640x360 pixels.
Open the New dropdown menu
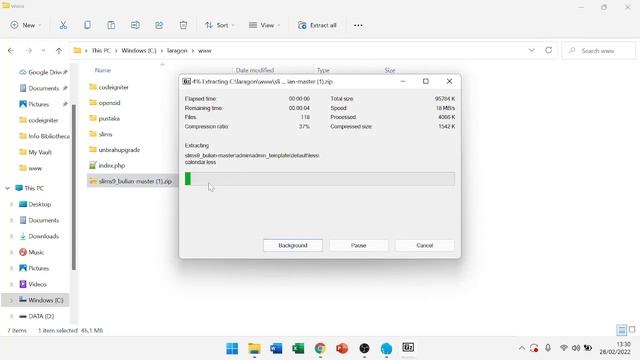coord(26,25)
